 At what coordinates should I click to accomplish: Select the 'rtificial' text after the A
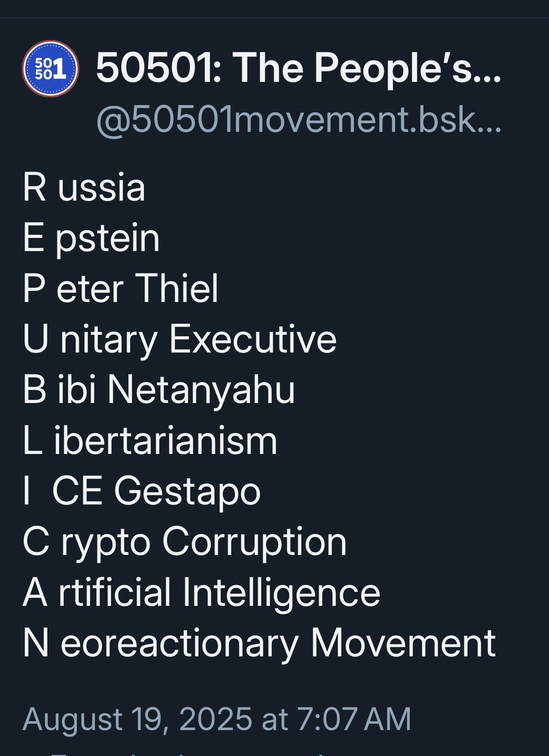pos(114,592)
